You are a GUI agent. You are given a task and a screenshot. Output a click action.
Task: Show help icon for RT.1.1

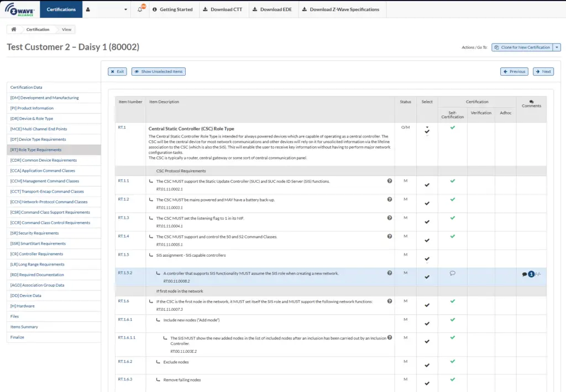pyautogui.click(x=390, y=181)
